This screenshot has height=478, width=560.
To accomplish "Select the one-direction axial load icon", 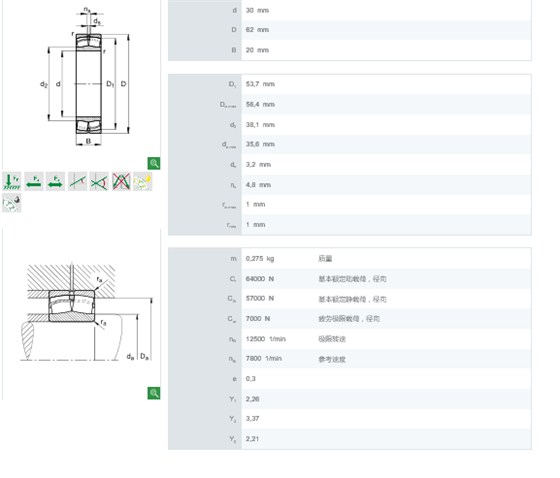I will tap(34, 181).
